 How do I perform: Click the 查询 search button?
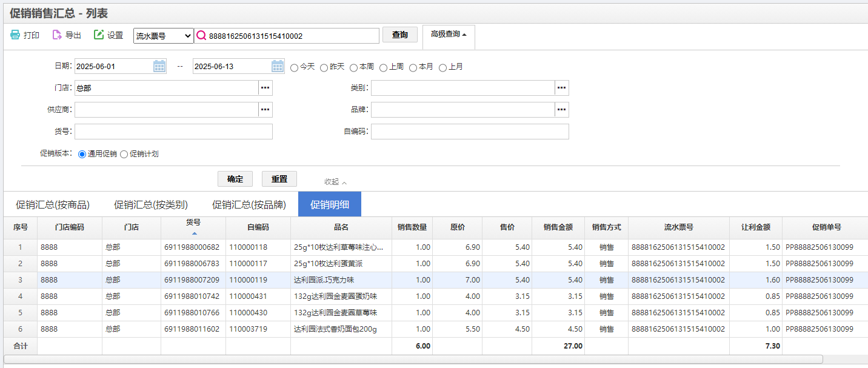click(400, 35)
